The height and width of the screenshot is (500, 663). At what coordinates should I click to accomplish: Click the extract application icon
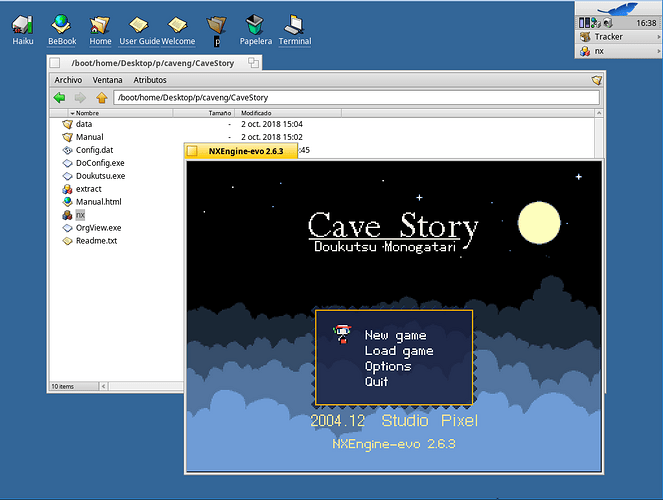pyautogui.click(x=67, y=189)
